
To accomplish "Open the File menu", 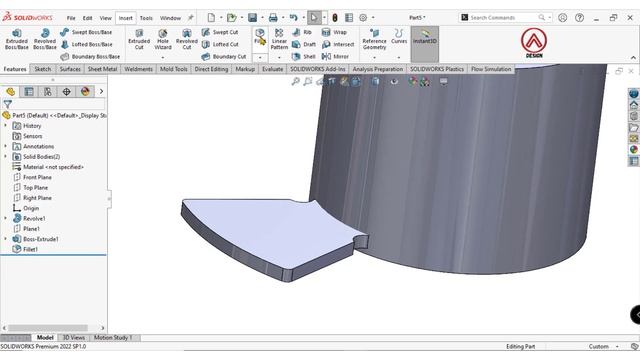I will pos(71,18).
